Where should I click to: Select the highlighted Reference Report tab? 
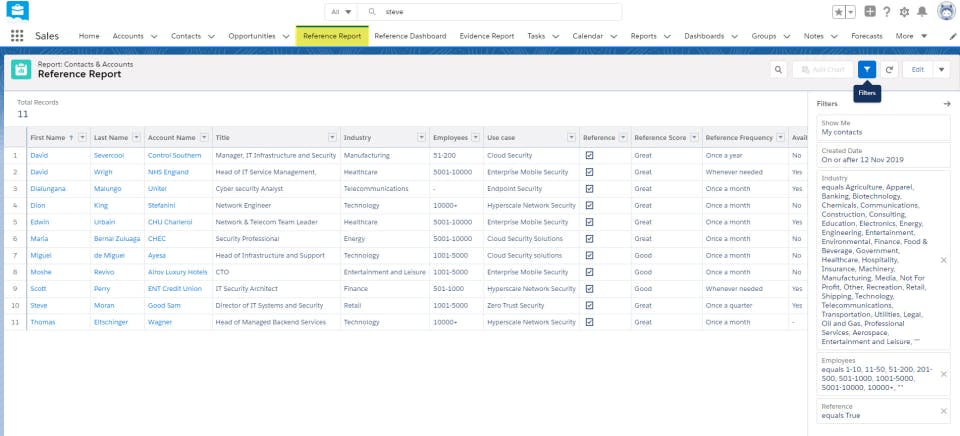[x=332, y=36]
